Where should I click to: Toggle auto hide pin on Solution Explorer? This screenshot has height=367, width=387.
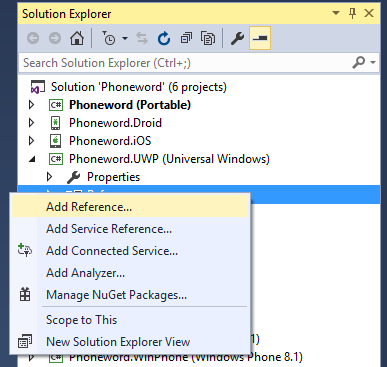352,14
